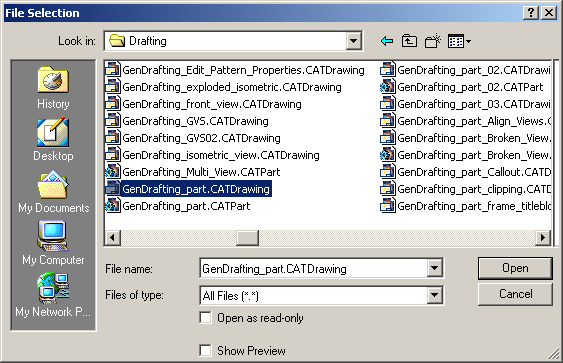
Task: Click the Open button
Action: click(515, 268)
